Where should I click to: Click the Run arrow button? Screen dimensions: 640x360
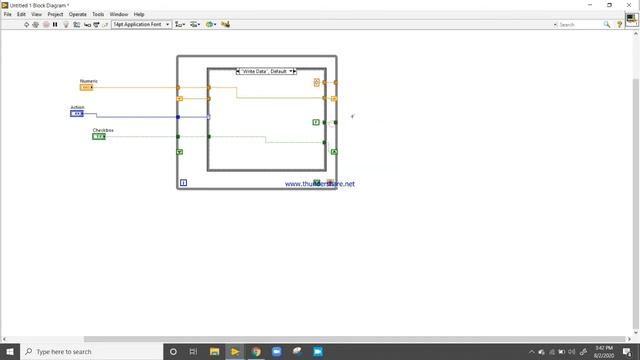pyautogui.click(x=26, y=24)
